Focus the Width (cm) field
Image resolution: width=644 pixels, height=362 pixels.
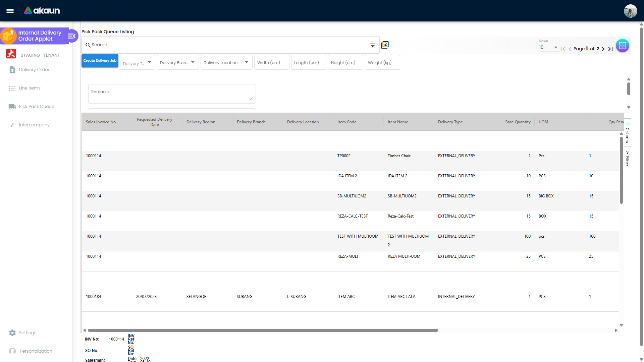pos(272,62)
